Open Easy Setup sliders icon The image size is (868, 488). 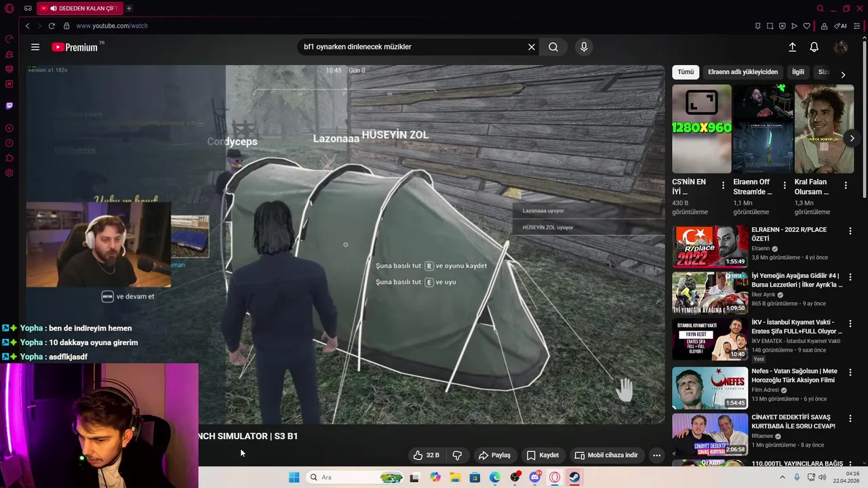(x=857, y=26)
